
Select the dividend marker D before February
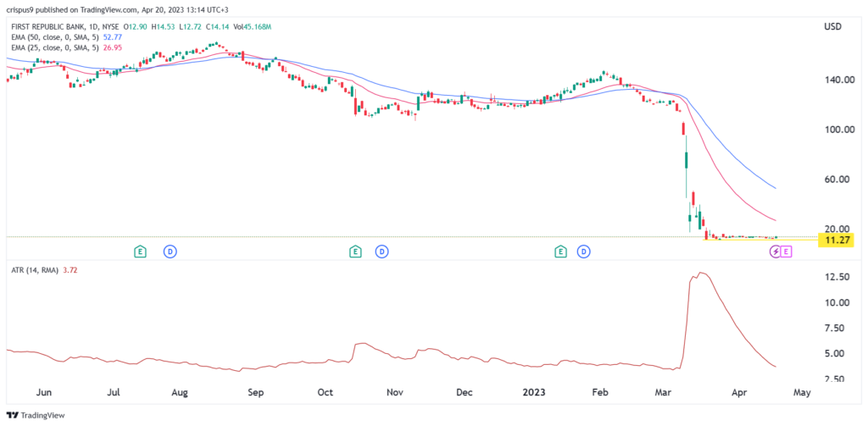click(x=583, y=252)
